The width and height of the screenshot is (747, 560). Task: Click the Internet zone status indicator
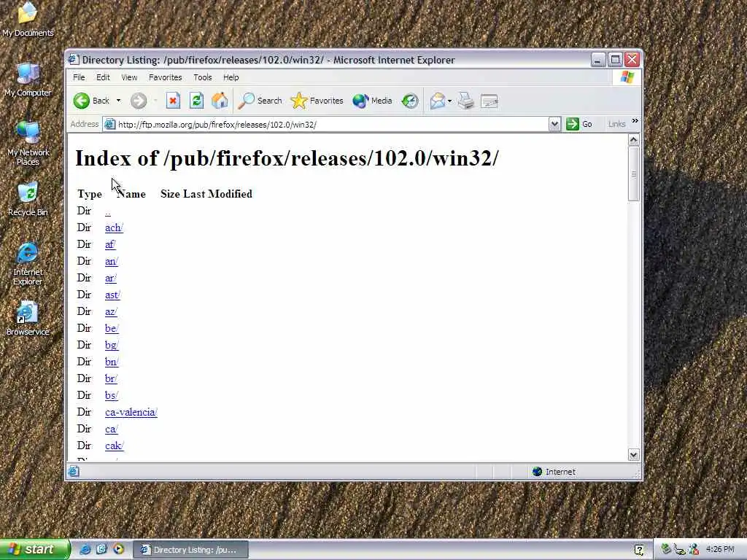[x=554, y=472]
